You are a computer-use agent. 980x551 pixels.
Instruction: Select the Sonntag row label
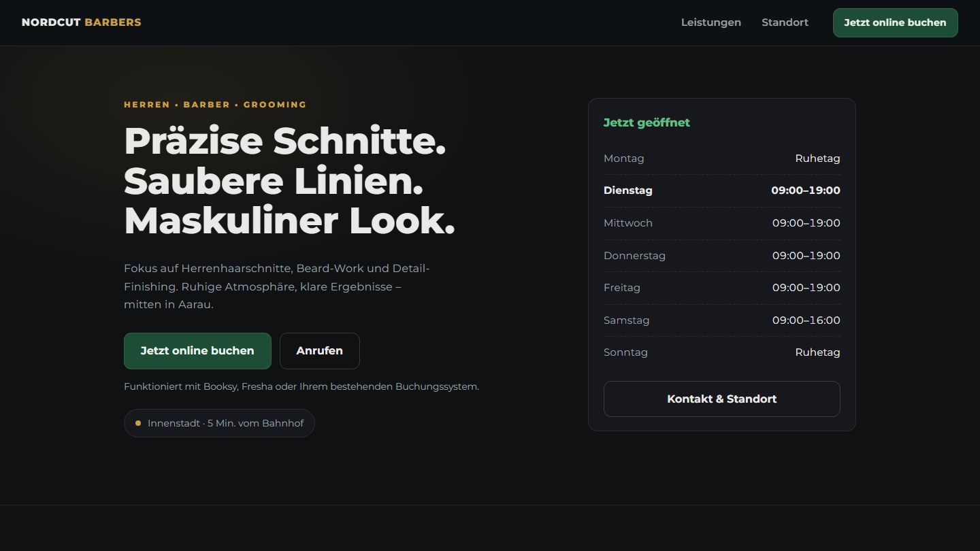(625, 352)
